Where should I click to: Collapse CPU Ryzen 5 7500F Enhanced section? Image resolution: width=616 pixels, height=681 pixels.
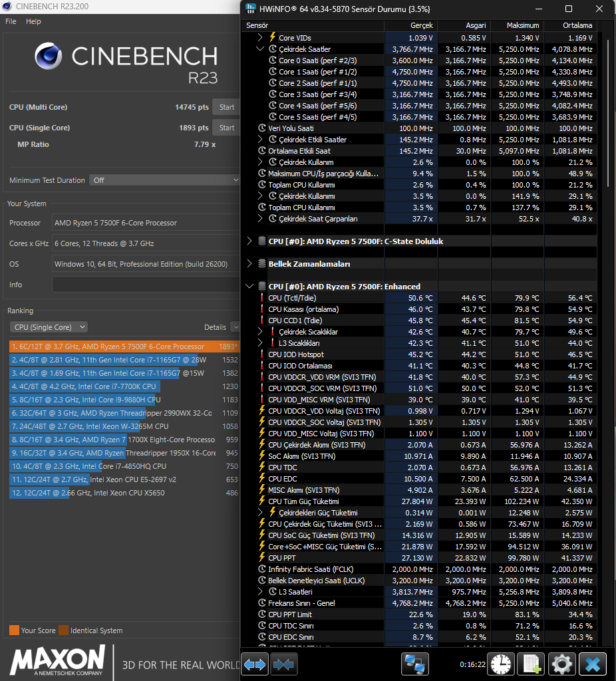(249, 286)
